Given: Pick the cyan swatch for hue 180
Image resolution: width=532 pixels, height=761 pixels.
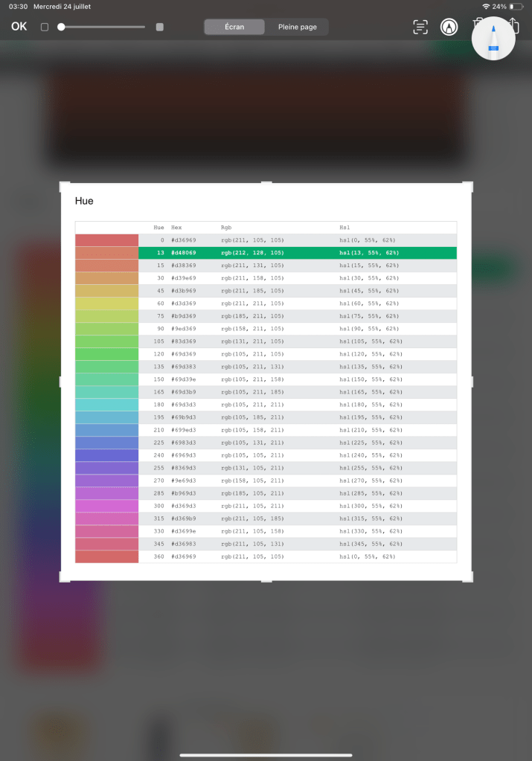Looking at the screenshot, I should [x=106, y=405].
